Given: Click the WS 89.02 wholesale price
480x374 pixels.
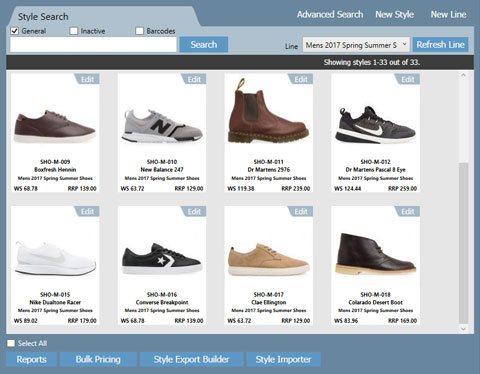Looking at the screenshot, I should pos(26,321).
